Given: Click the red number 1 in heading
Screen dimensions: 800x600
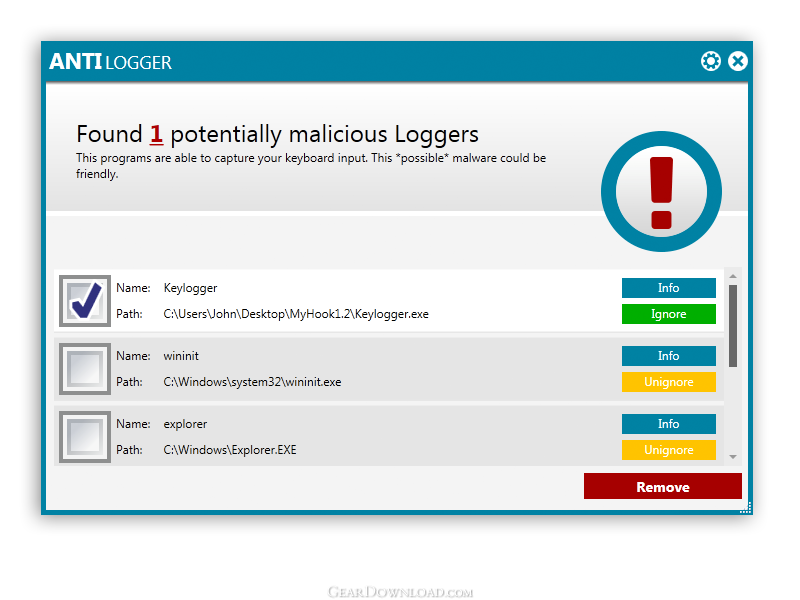Looking at the screenshot, I should point(156,134).
